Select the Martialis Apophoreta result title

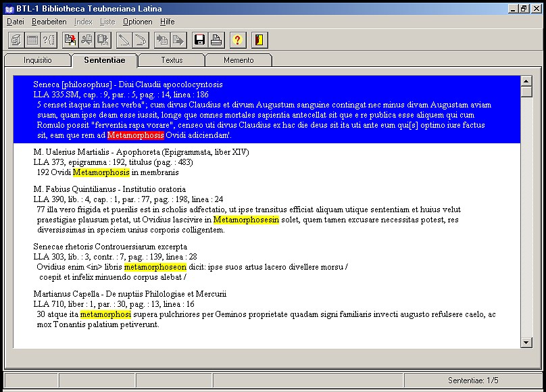tap(141, 152)
